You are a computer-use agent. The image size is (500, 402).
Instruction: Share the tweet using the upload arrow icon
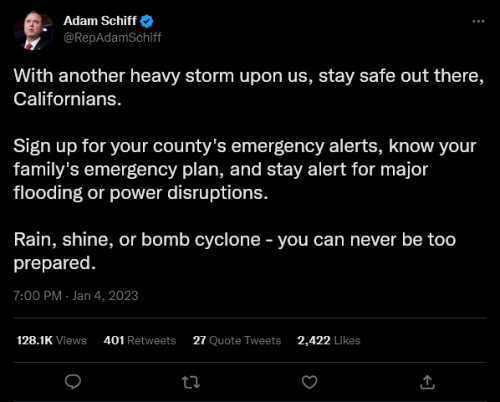(x=427, y=382)
